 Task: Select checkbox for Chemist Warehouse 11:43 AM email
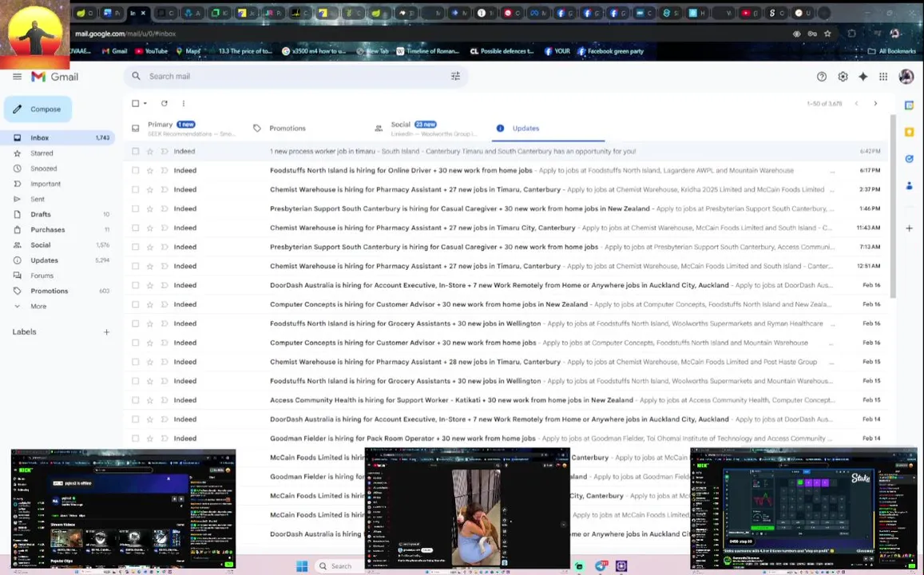pyautogui.click(x=136, y=228)
